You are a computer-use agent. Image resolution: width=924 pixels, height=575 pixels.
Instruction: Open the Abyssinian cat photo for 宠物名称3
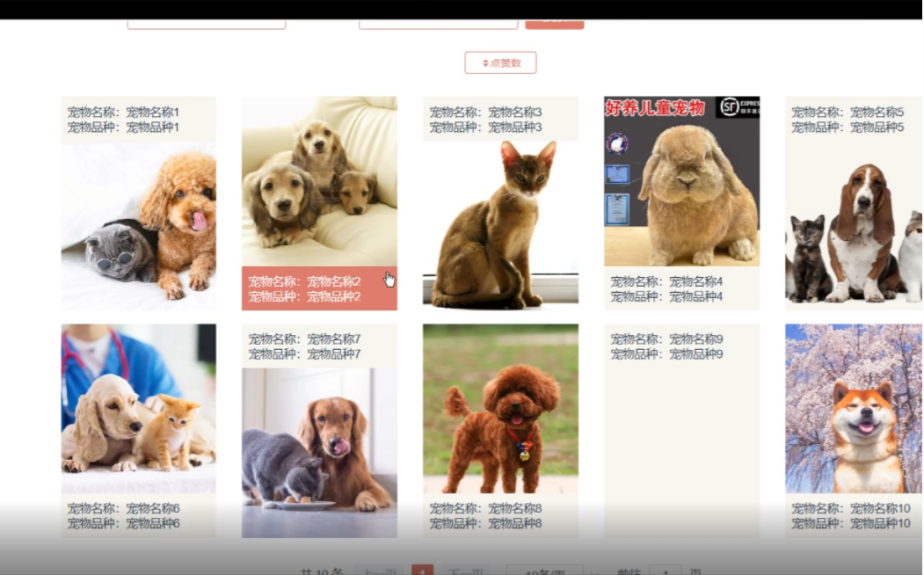[500, 225]
